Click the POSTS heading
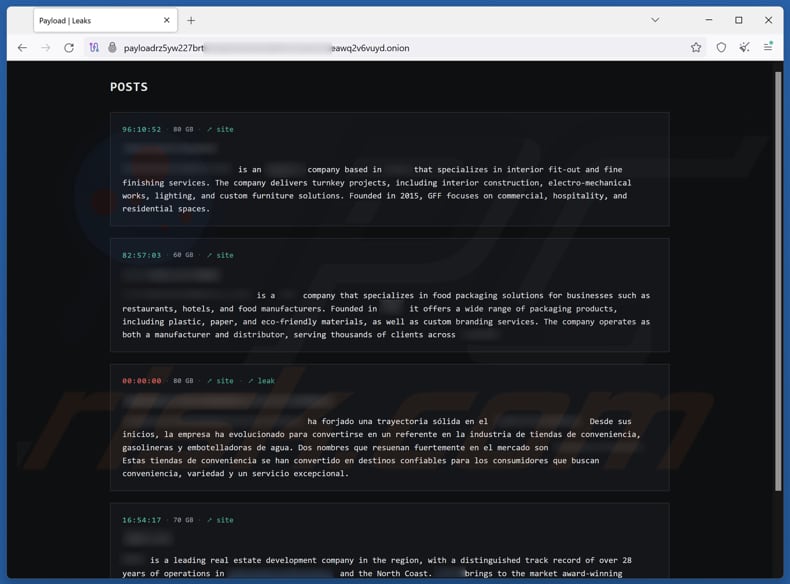Image resolution: width=790 pixels, height=584 pixels. (129, 87)
